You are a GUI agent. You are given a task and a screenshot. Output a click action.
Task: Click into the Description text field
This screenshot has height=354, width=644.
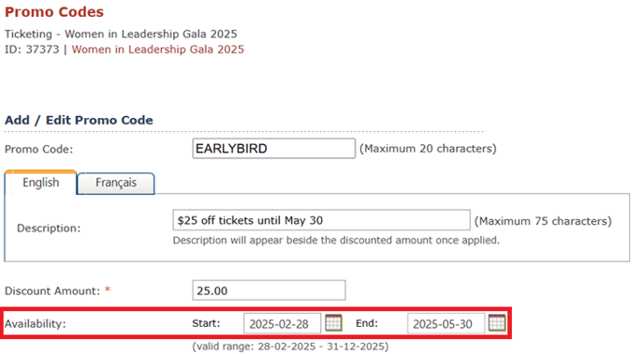coord(321,220)
